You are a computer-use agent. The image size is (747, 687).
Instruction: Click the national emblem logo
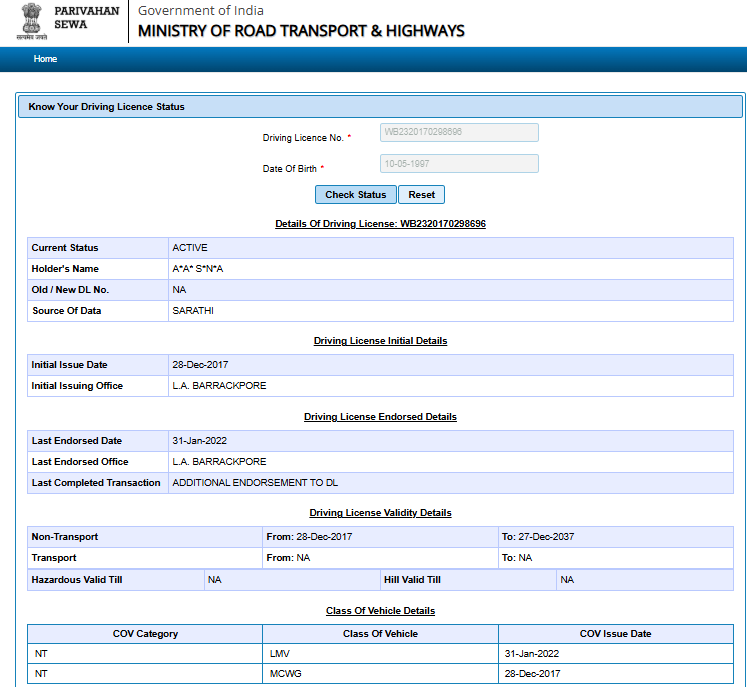(31, 21)
